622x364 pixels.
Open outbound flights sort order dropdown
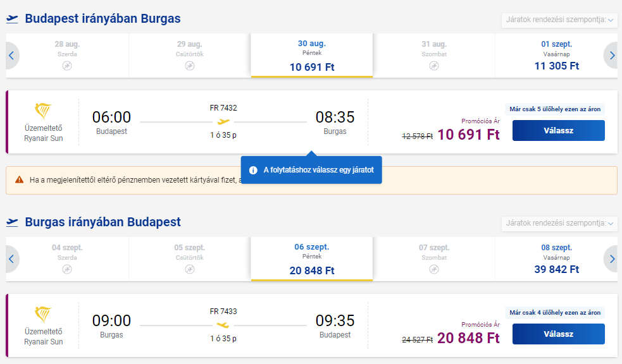(559, 20)
